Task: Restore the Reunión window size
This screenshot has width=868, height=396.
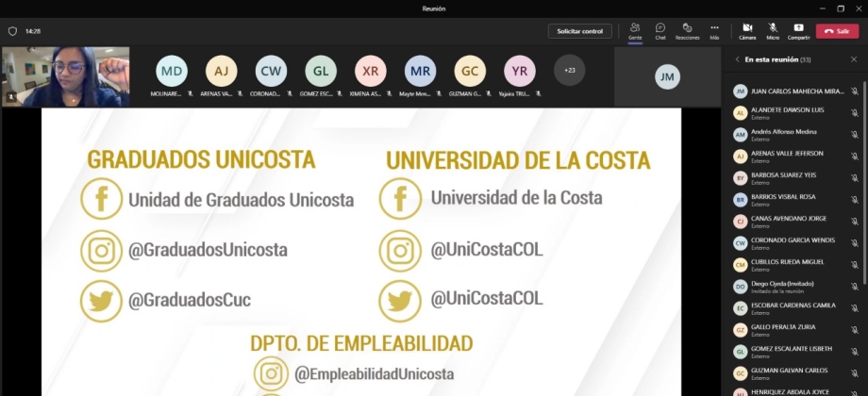Action: (841, 8)
